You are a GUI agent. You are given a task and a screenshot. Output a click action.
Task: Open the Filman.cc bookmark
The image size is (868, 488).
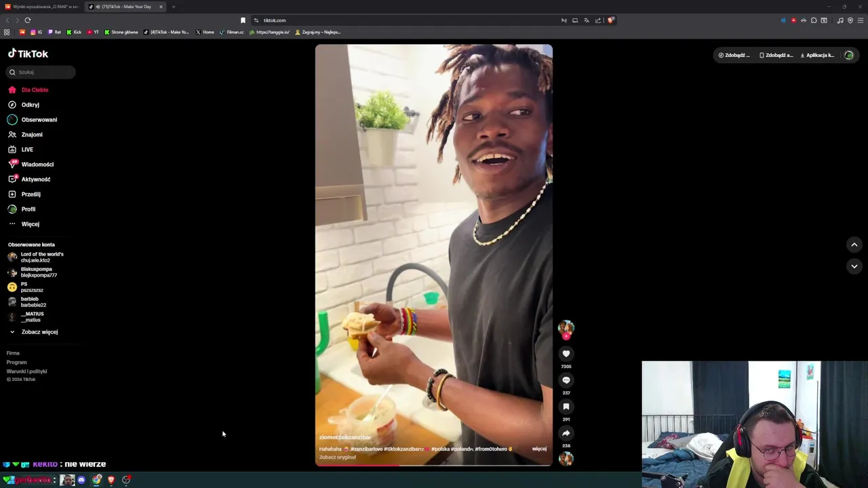pos(232,32)
